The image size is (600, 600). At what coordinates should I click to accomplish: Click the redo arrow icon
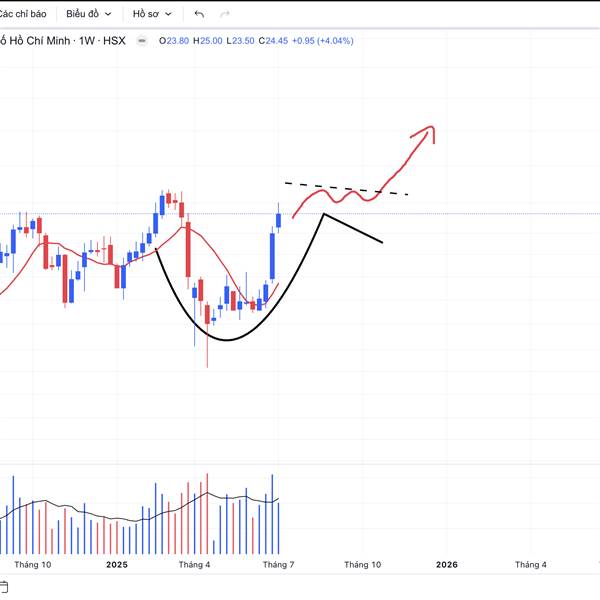tap(225, 14)
